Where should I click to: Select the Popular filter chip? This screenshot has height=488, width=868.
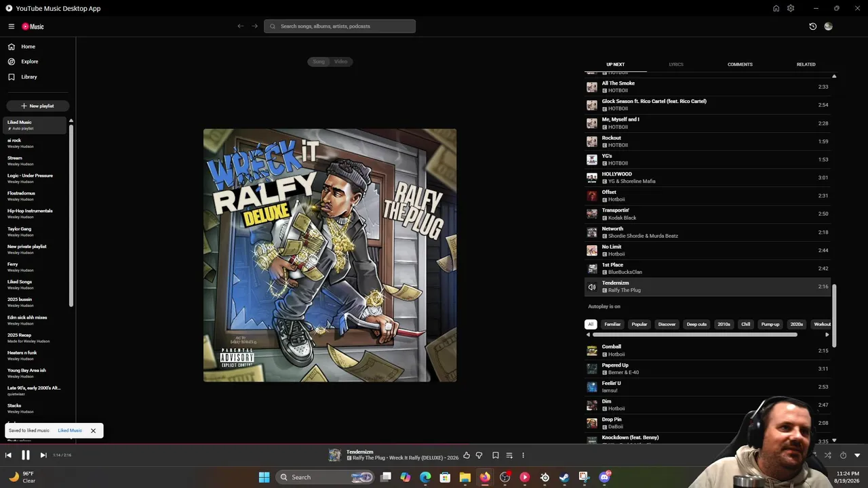pyautogui.click(x=639, y=324)
